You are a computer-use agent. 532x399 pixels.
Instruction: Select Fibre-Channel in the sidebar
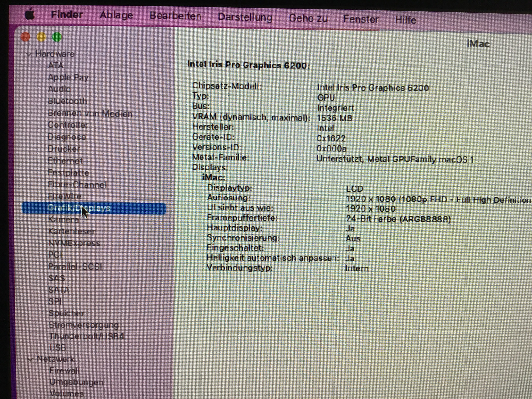point(77,184)
